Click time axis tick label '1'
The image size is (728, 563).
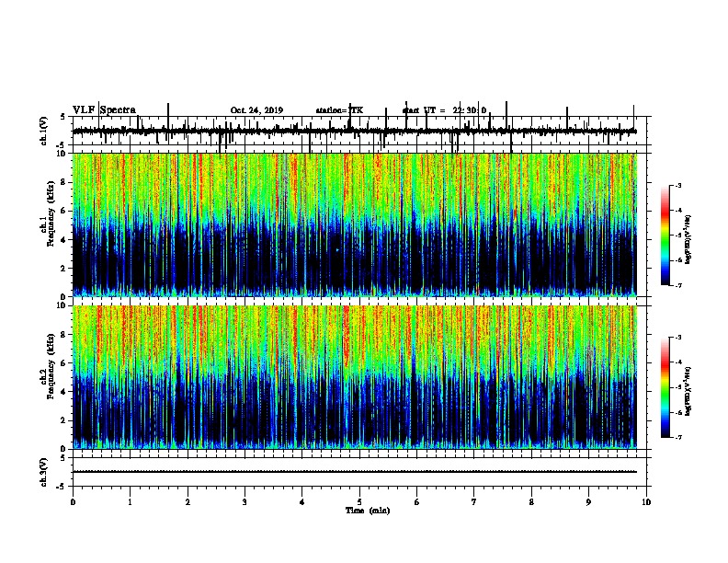pos(130,502)
